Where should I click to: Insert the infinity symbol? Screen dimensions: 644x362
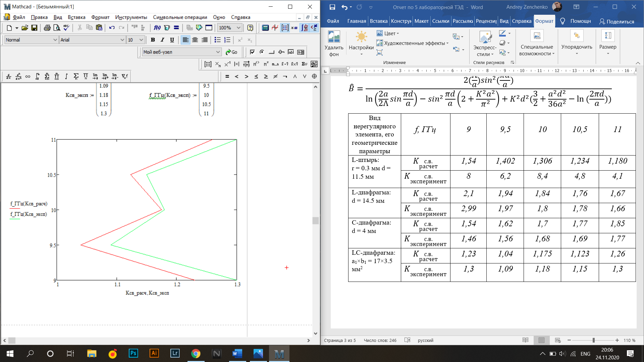pos(28,76)
